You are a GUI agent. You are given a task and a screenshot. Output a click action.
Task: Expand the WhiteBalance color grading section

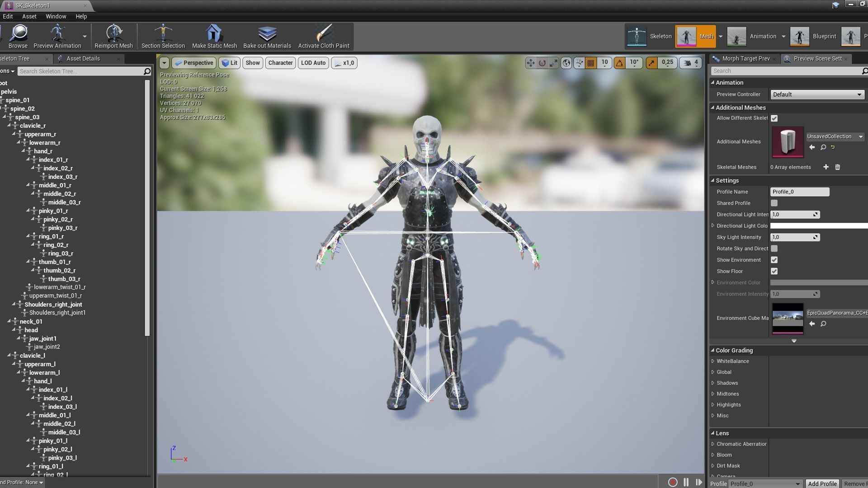click(713, 361)
